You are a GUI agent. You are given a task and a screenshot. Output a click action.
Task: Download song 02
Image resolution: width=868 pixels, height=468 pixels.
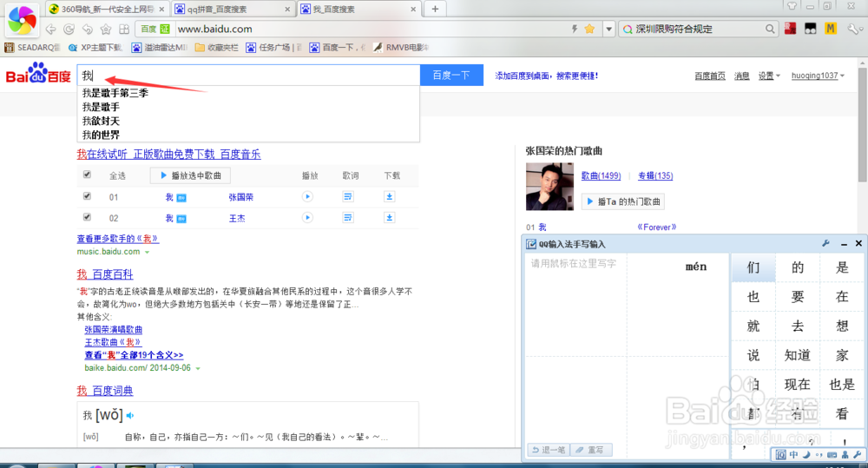click(389, 218)
